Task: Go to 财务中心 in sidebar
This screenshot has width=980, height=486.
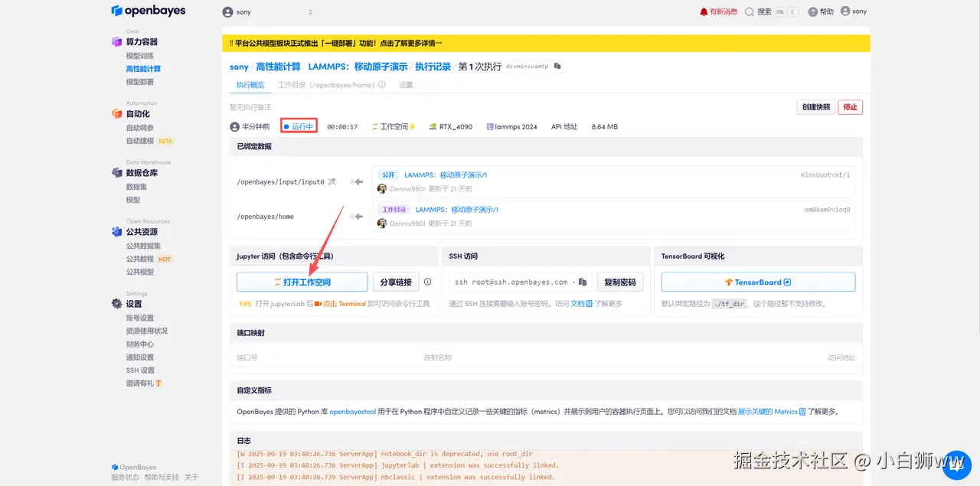Action: pyautogui.click(x=140, y=344)
